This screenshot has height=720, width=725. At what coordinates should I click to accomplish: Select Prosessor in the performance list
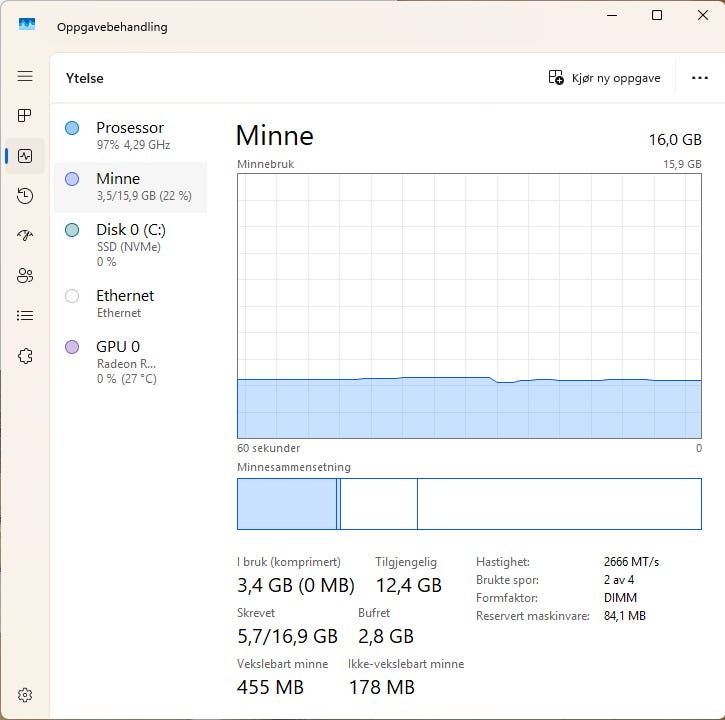[x=130, y=136]
